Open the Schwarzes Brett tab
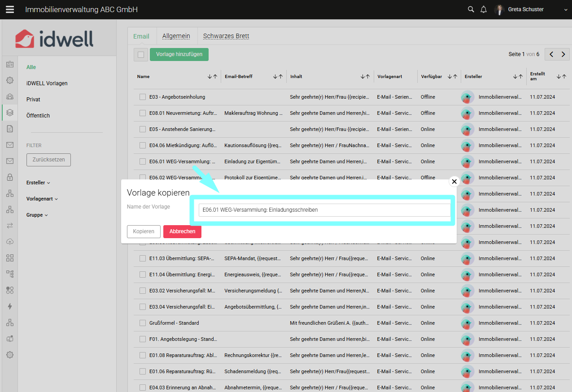The width and height of the screenshot is (572, 392). pos(226,36)
